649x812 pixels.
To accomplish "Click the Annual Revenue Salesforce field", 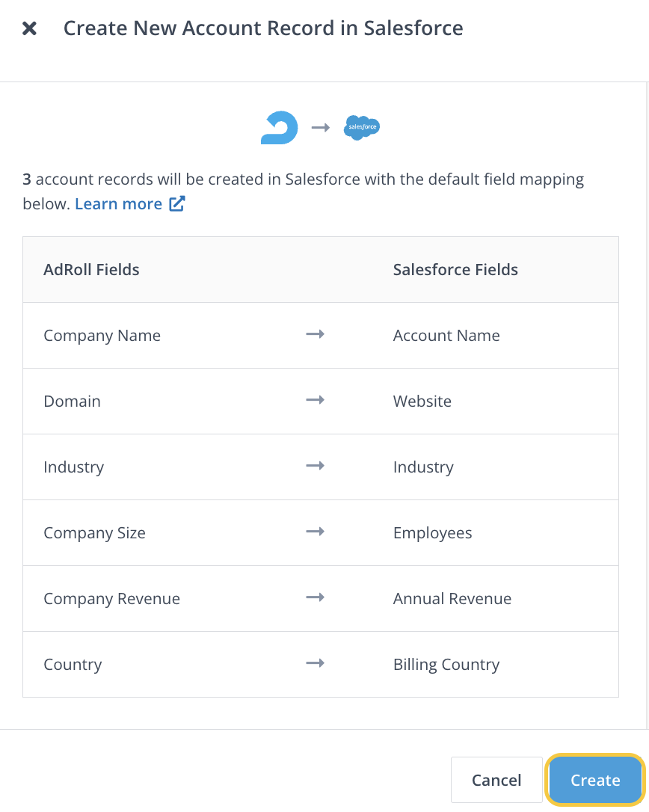I will click(x=452, y=599).
